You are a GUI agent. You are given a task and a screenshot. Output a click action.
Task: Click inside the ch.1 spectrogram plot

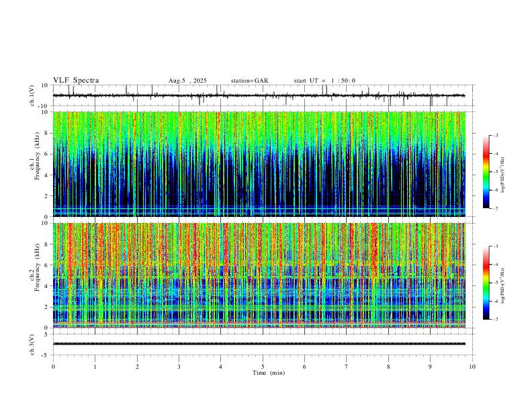[259, 164]
